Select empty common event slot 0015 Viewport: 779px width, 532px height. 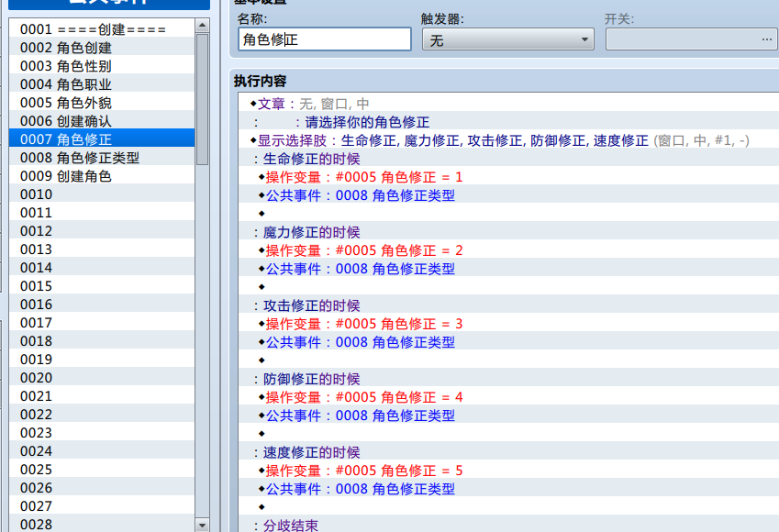102,286
